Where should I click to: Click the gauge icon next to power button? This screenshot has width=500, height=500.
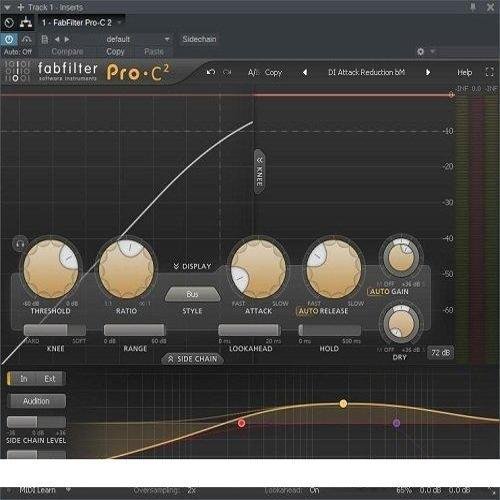pos(26,39)
